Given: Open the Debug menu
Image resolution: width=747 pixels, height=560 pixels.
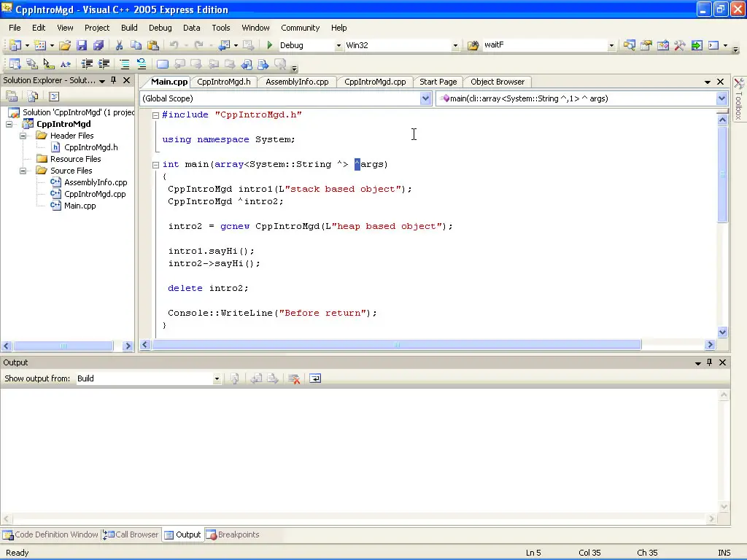Looking at the screenshot, I should [160, 28].
